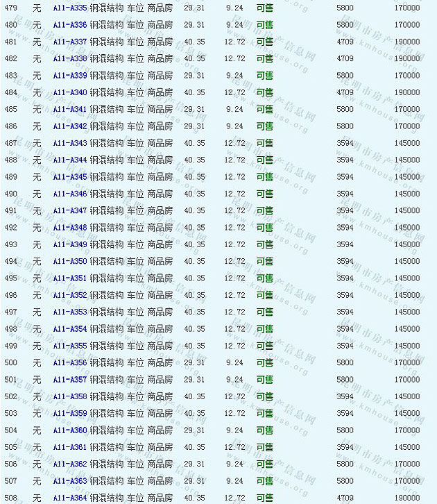
Task: Open A11-A347 parking space entry
Action: coord(70,210)
